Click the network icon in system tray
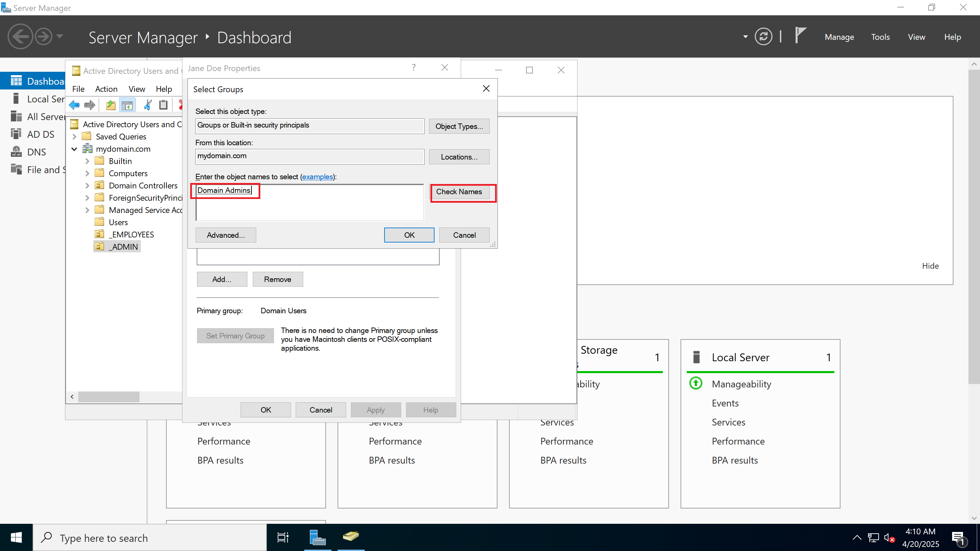The image size is (980, 551). [x=873, y=538]
